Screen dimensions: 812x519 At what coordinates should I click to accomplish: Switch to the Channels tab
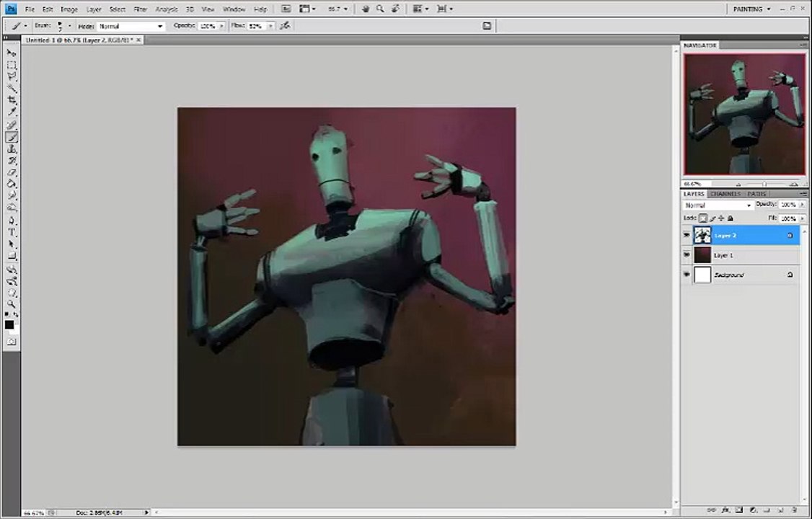pos(725,193)
